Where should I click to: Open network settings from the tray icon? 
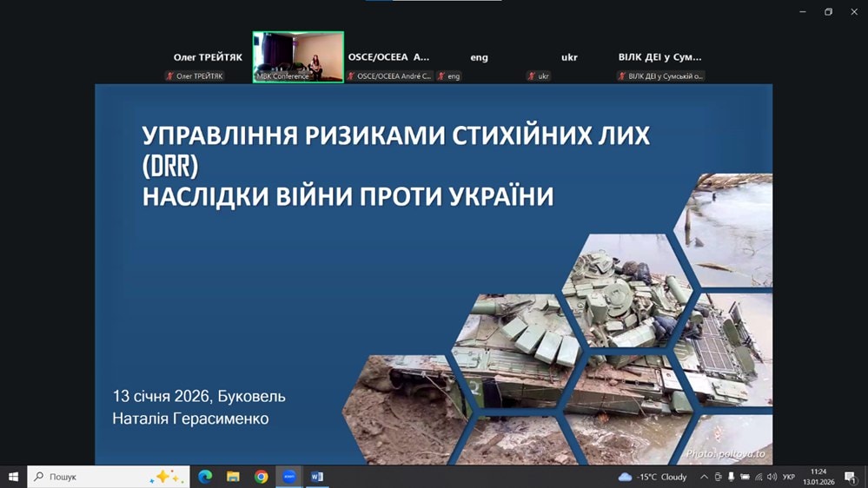point(759,477)
